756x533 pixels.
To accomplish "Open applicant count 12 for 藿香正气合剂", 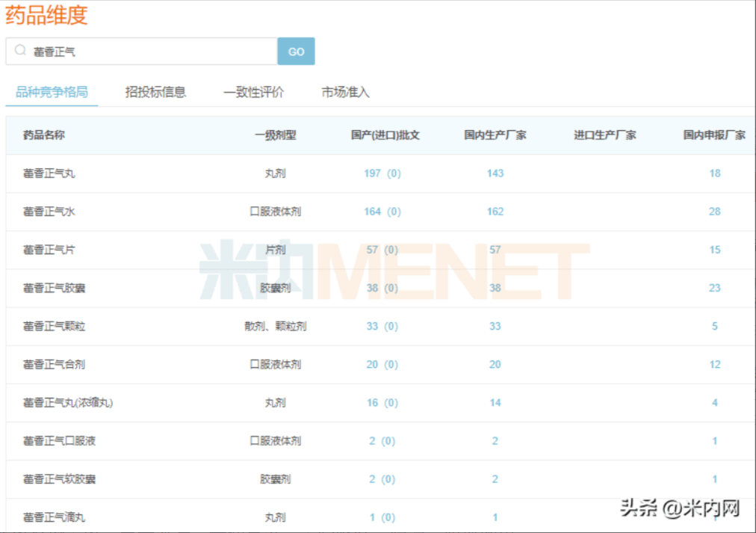I will (x=714, y=364).
